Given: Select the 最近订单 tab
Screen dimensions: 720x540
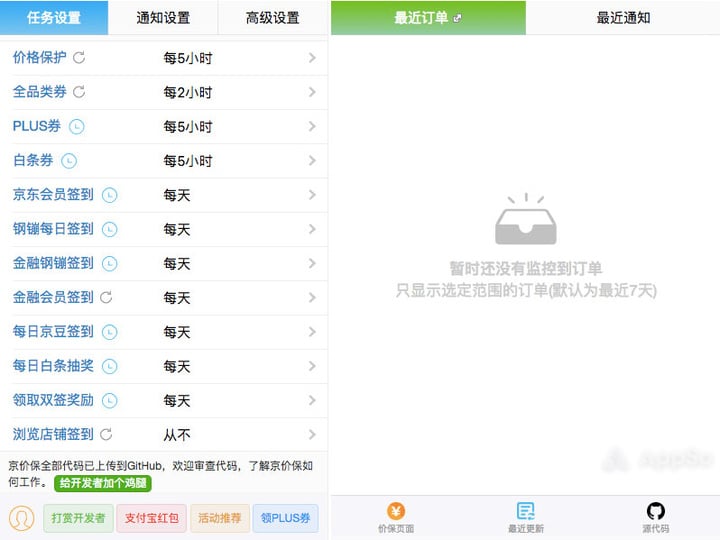Looking at the screenshot, I should 428,17.
